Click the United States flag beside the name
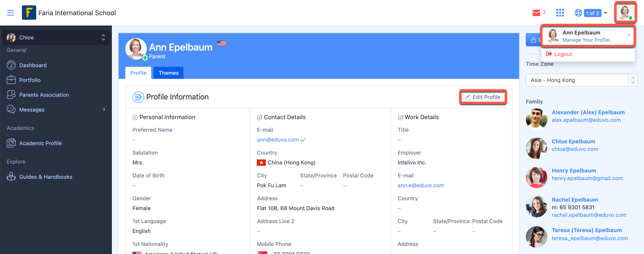The width and height of the screenshot is (644, 254). (221, 43)
